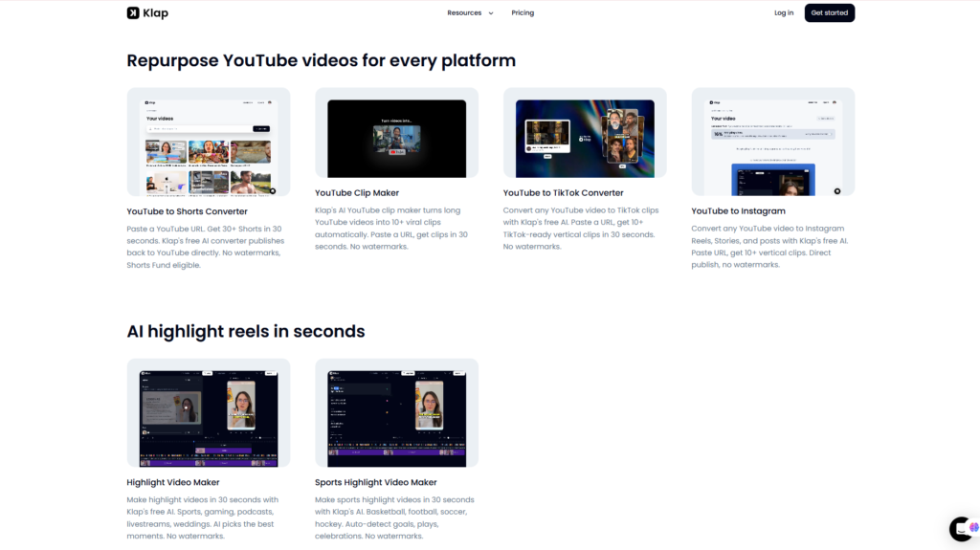Image resolution: width=980 pixels, height=550 pixels.
Task: Click the Highlight Video Maker title
Action: click(173, 482)
